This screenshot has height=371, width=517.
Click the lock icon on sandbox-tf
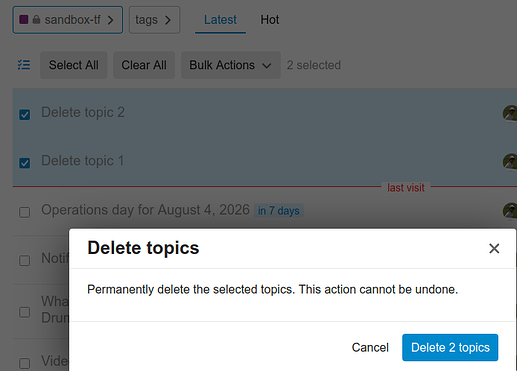36,20
